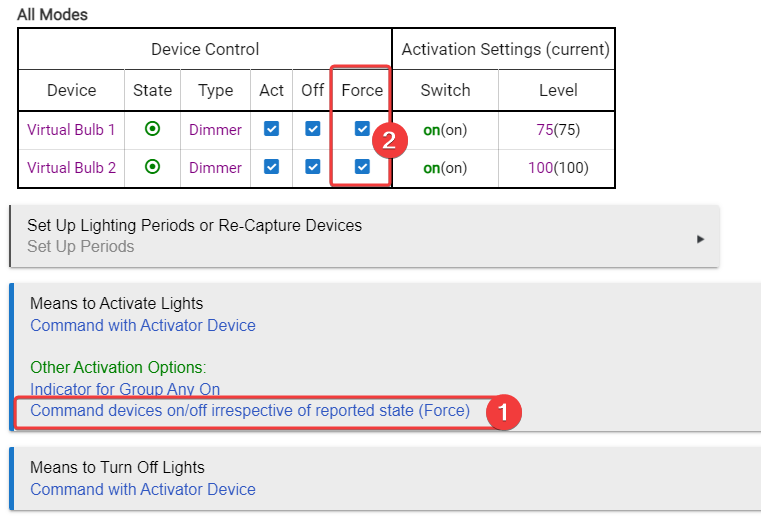The image size is (761, 525).
Task: Expand Set Up Lighting Periods arrow
Action: [700, 239]
